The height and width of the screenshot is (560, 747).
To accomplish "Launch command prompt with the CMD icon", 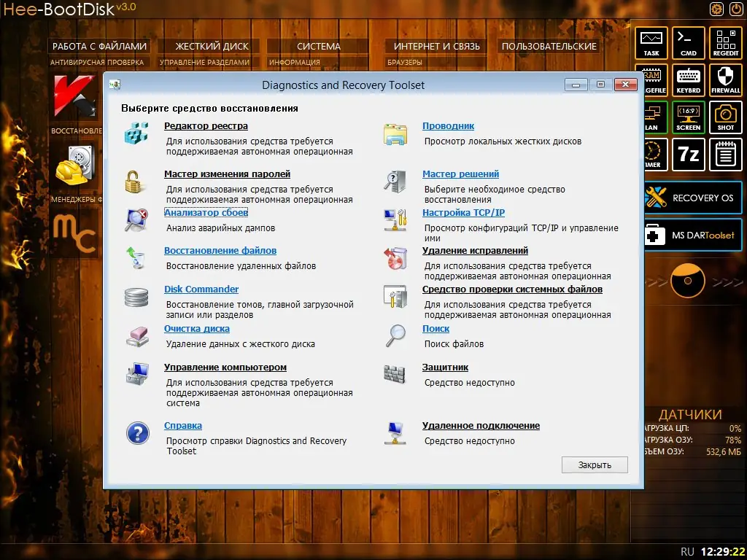I will pyautogui.click(x=688, y=43).
